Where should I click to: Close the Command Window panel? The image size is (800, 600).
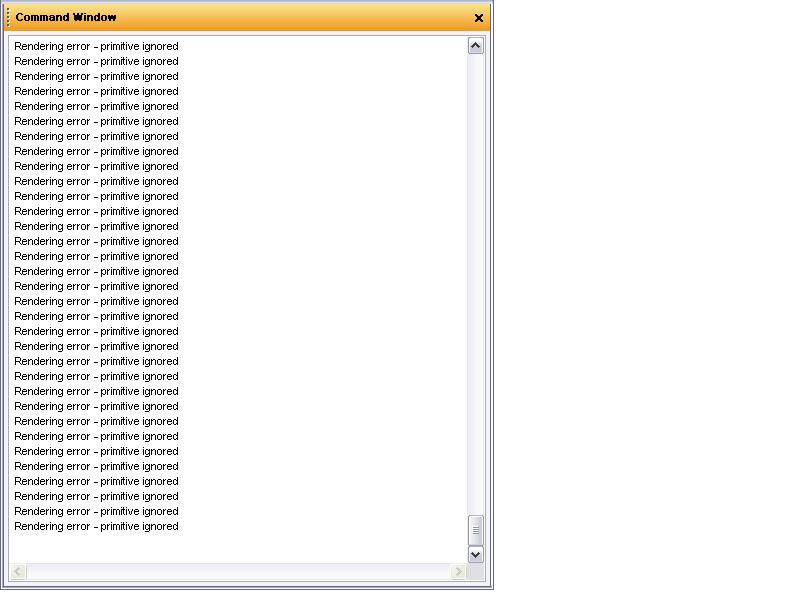coord(479,18)
